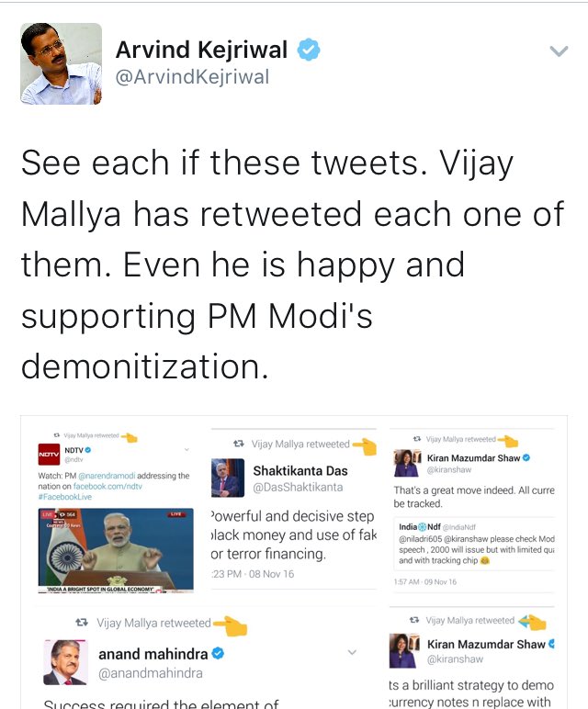Click the #FacebookLive hashtag

(x=64, y=497)
